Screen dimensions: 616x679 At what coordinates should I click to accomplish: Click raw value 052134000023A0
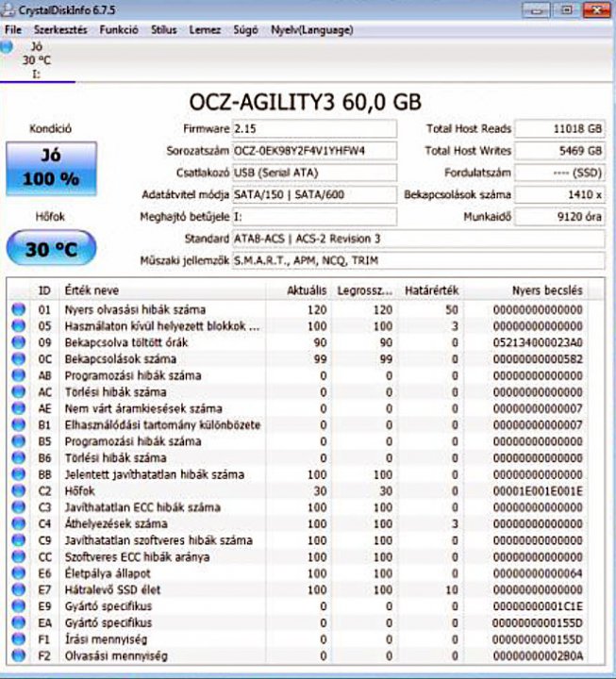pos(538,342)
